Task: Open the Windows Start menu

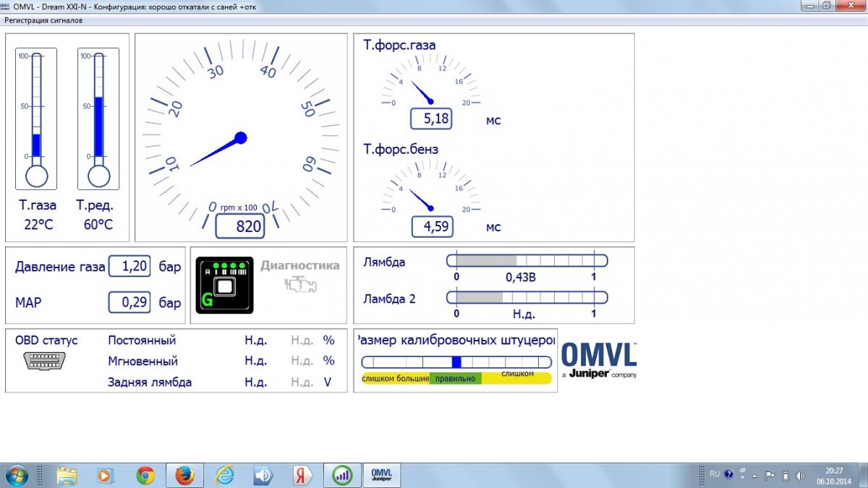Action: click(16, 475)
